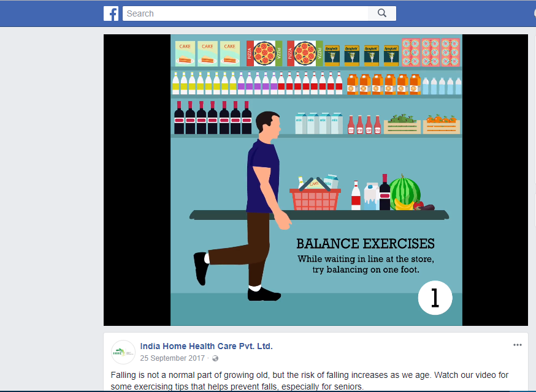The width and height of the screenshot is (536, 392).
Task: Click the BALANCE EXERCISES heading in video
Action: pos(366,244)
